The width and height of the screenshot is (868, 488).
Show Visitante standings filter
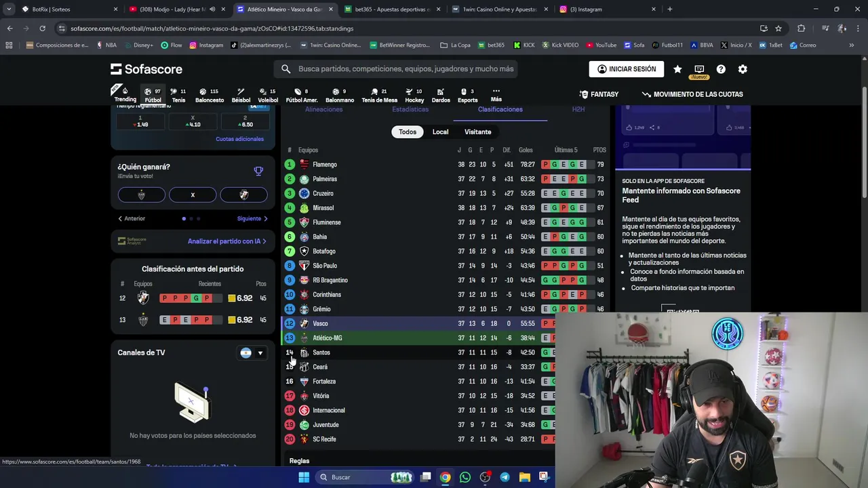coord(477,132)
